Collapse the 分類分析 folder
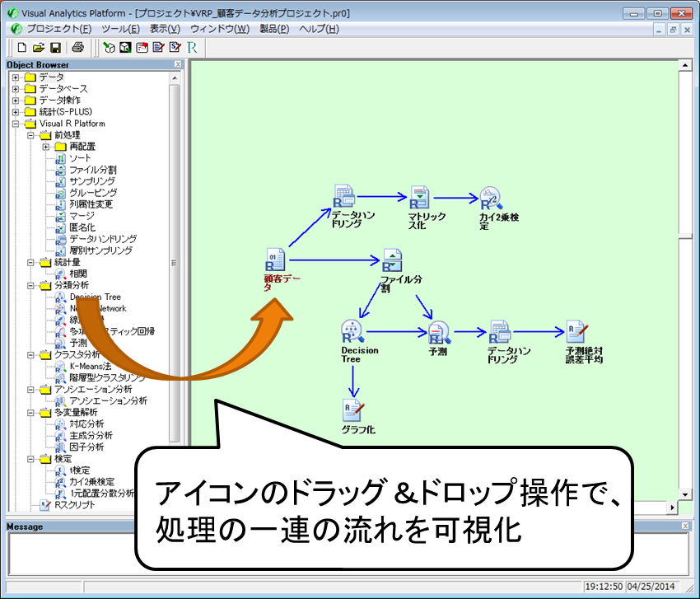The image size is (700, 599). coord(30,285)
